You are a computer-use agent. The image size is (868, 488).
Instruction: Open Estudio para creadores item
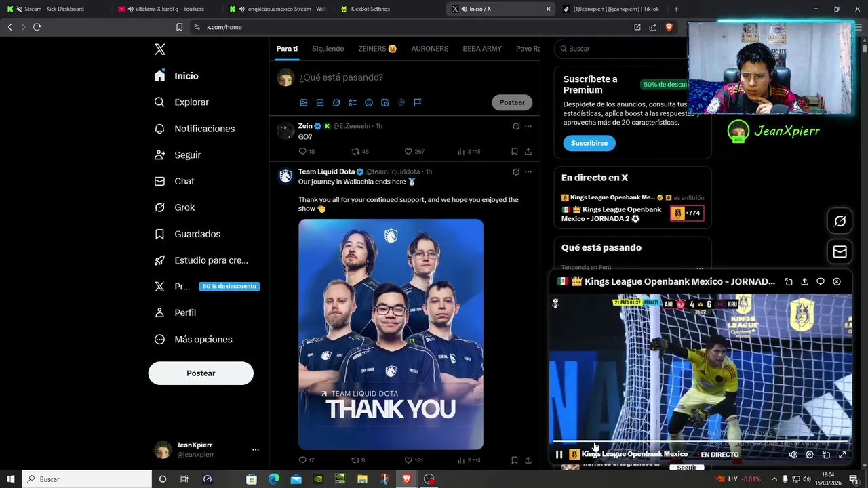[201, 260]
